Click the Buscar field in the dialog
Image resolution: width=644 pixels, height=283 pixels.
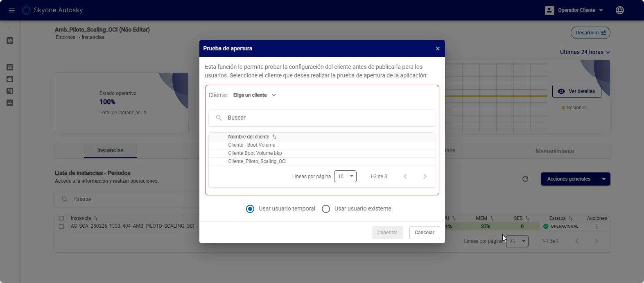(x=322, y=118)
